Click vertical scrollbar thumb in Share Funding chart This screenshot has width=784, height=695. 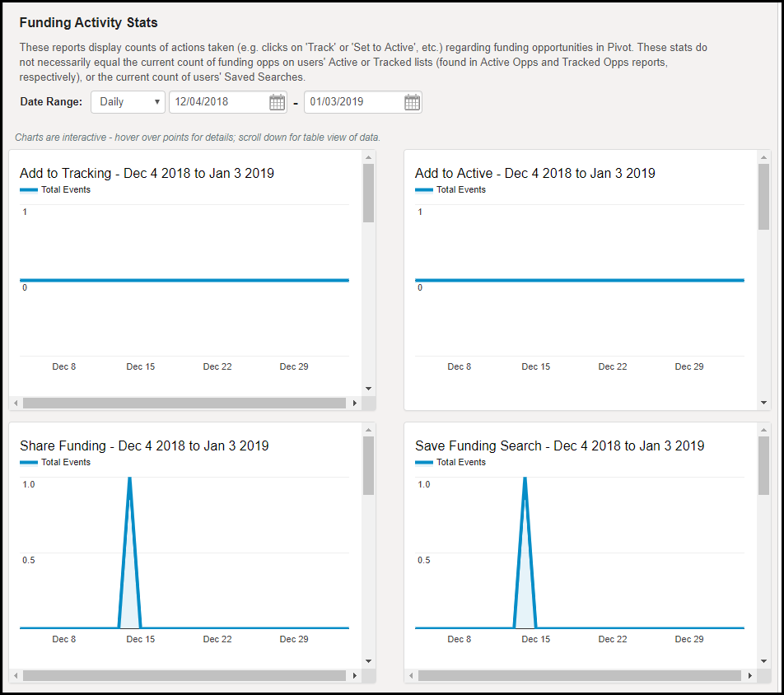[x=368, y=465]
